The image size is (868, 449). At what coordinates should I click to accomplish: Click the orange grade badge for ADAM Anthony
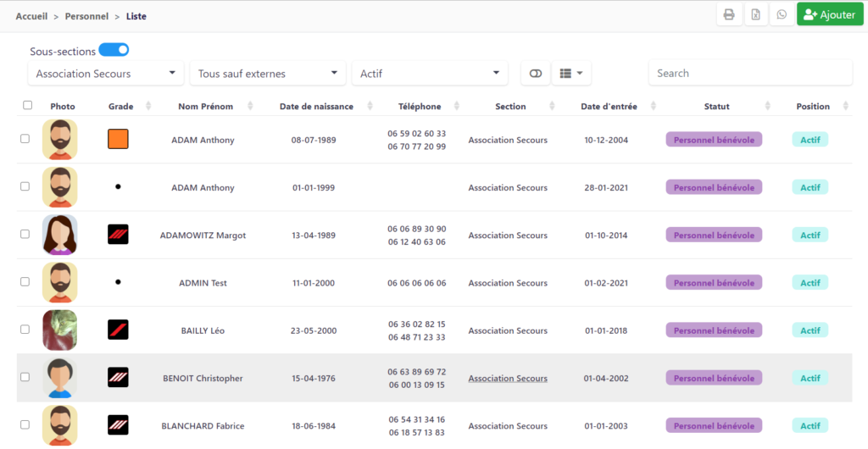point(118,139)
